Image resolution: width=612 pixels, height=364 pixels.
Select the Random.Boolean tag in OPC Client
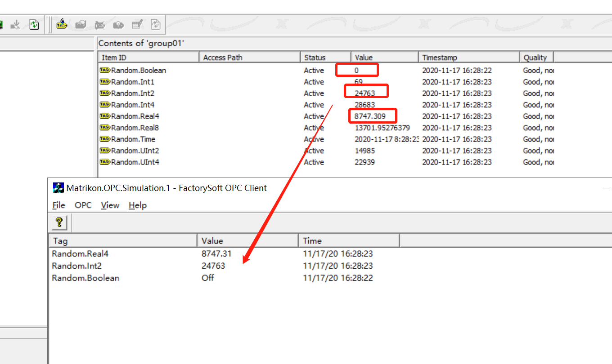click(85, 278)
